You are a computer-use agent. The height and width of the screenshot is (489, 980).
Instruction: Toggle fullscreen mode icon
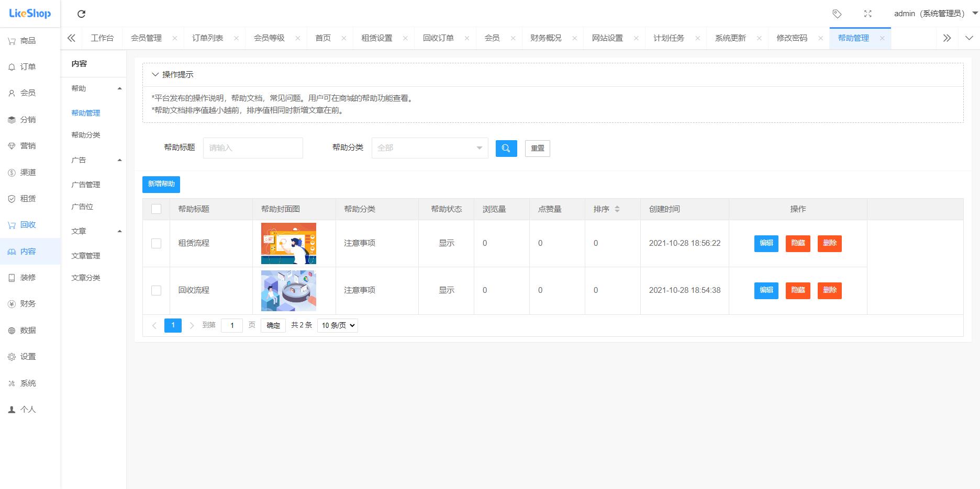pyautogui.click(x=867, y=14)
